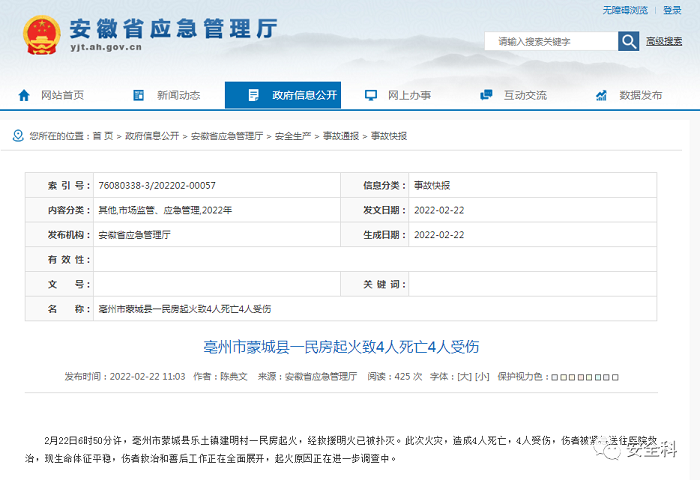This screenshot has width=700, height=480.
Task: Click the home icon for 网站首页
Action: pos(25,95)
